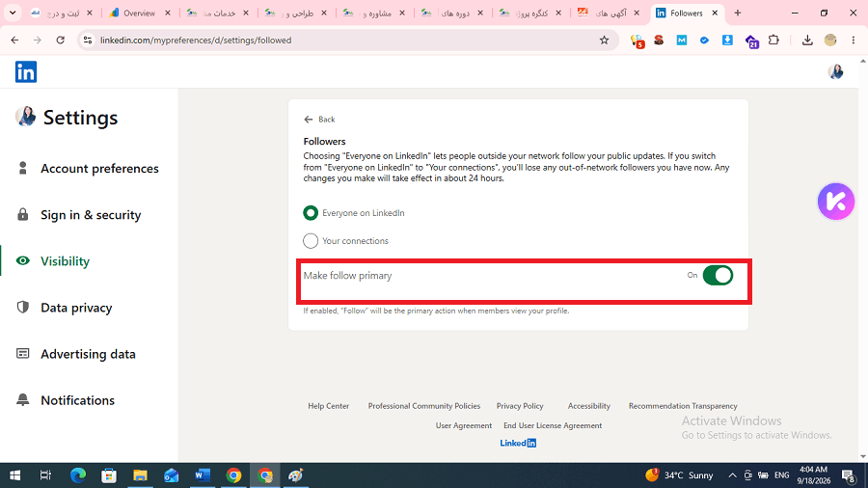The width and height of the screenshot is (868, 488).
Task: Open File Explorer from taskbar
Action: [140, 475]
